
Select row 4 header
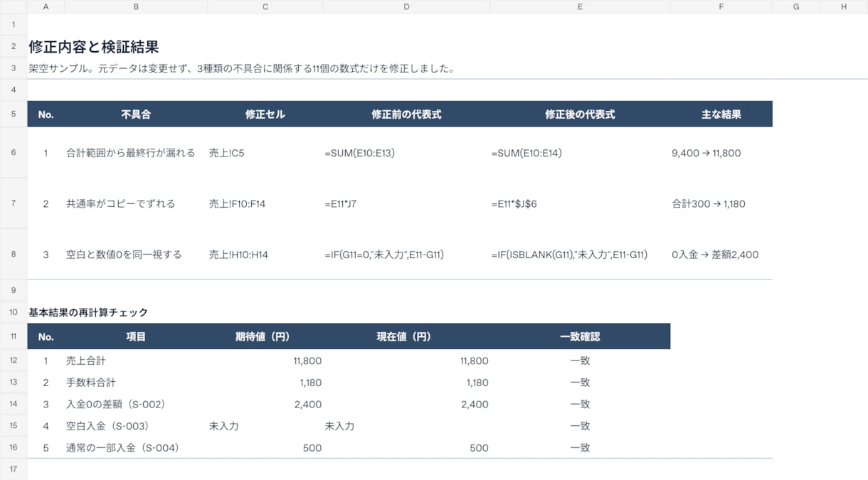pos(14,90)
